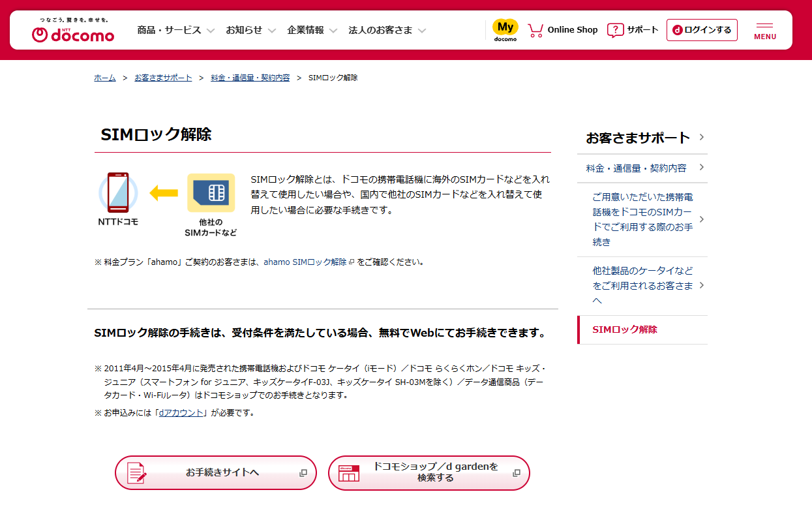The height and width of the screenshot is (507, 812).
Task: Click chevron beside ご用意いただいた携帯電話機 sidebar item
Action: [x=701, y=219]
